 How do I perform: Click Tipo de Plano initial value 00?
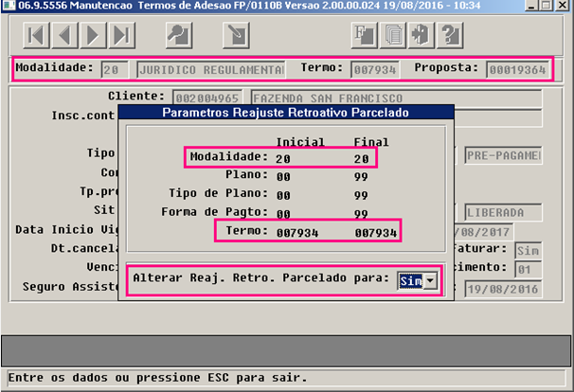283,195
